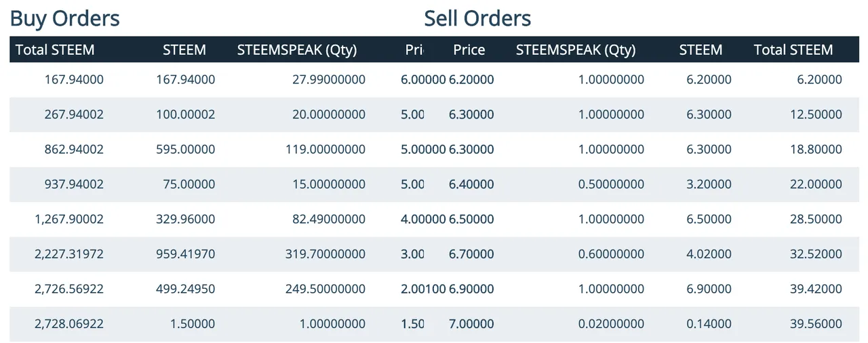Select Sell Orders Total STEEM column header
Image resolution: width=868 pixels, height=343 pixels.
(793, 49)
